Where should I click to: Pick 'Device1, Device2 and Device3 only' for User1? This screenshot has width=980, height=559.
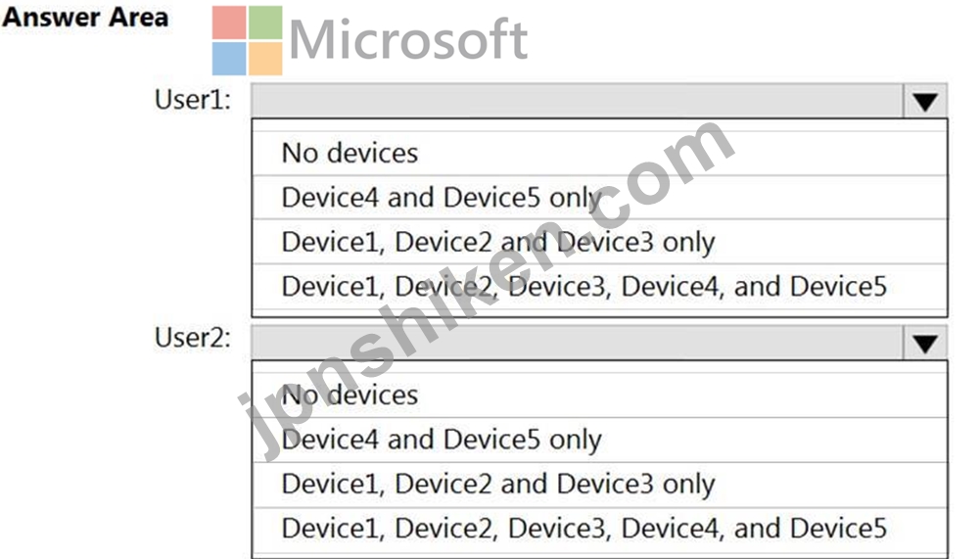click(599, 242)
